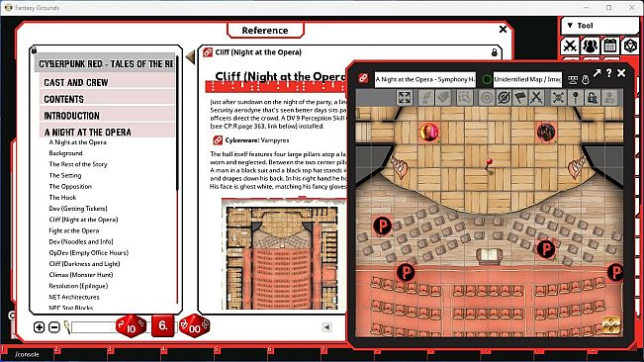Open The Setting page

pyautogui.click(x=65, y=175)
